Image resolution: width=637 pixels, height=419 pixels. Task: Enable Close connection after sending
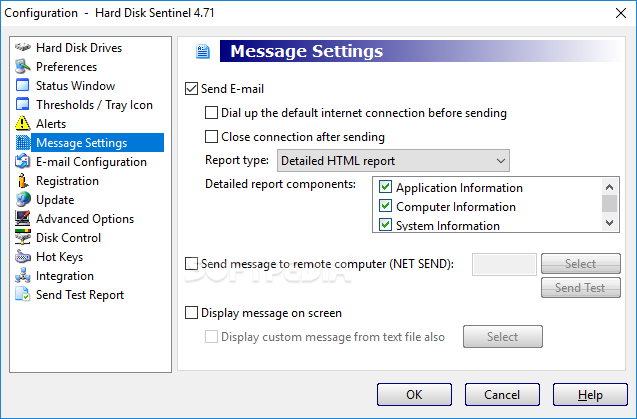tap(211, 137)
